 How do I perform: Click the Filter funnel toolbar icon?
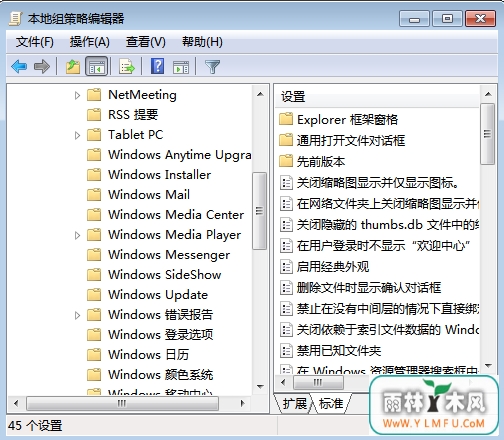212,67
